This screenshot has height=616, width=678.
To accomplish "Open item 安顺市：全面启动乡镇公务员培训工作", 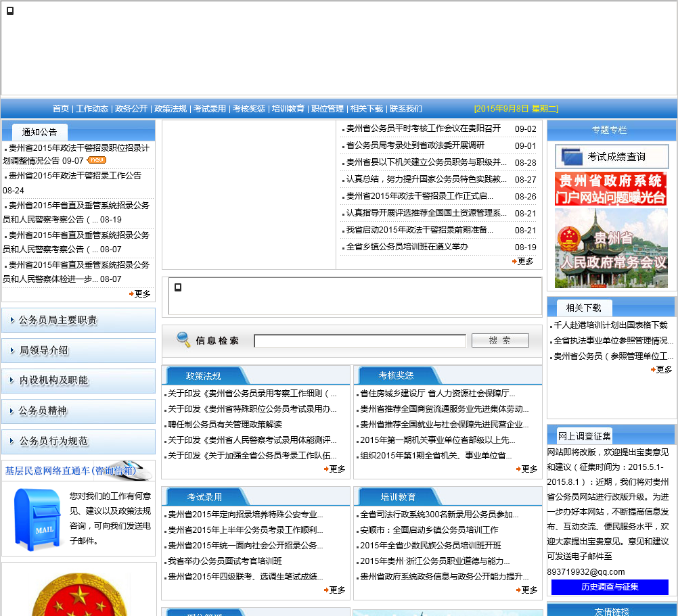I will pos(429,529).
